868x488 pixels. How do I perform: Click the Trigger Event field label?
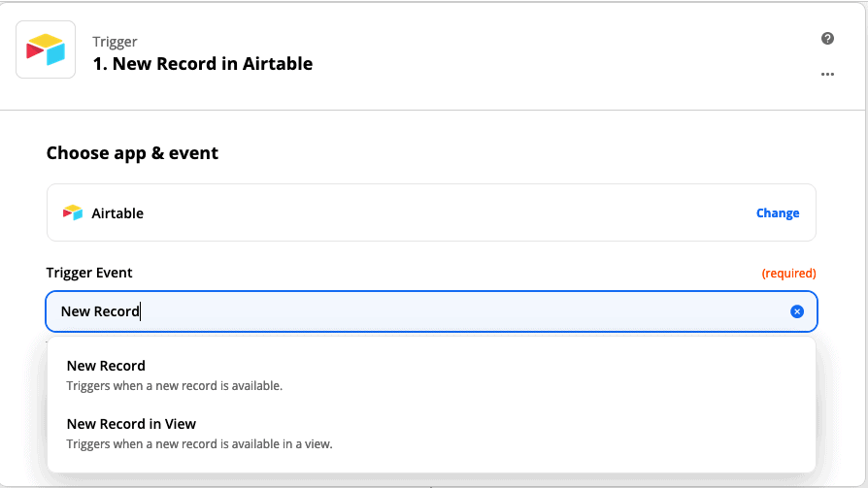click(89, 273)
